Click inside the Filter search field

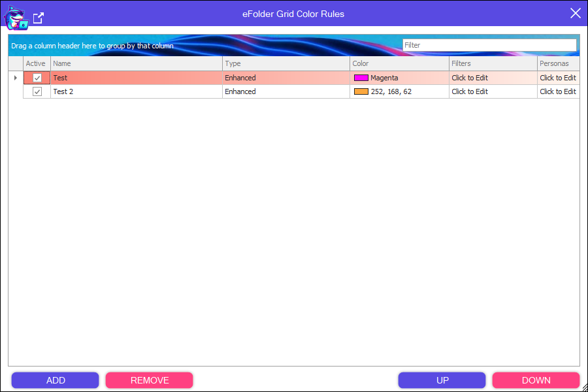click(x=489, y=45)
